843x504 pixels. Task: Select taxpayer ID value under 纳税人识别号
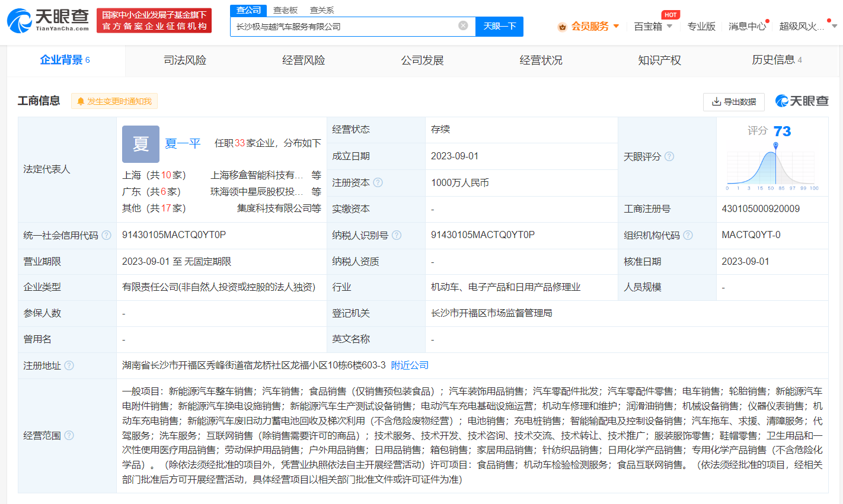(483, 235)
